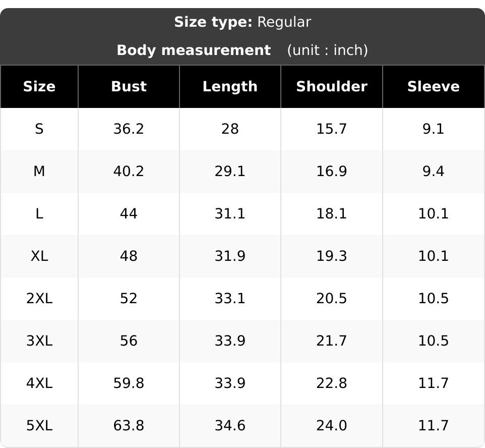Click the (unit : inch) label
Viewport: 485px width, 448px height.
click(328, 50)
